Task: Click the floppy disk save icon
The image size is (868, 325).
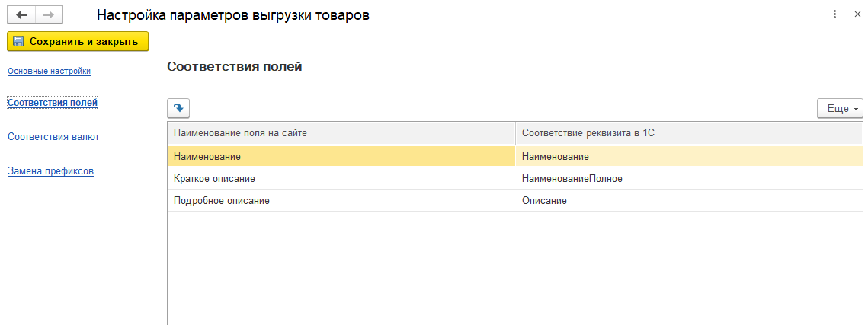Action: tap(18, 41)
